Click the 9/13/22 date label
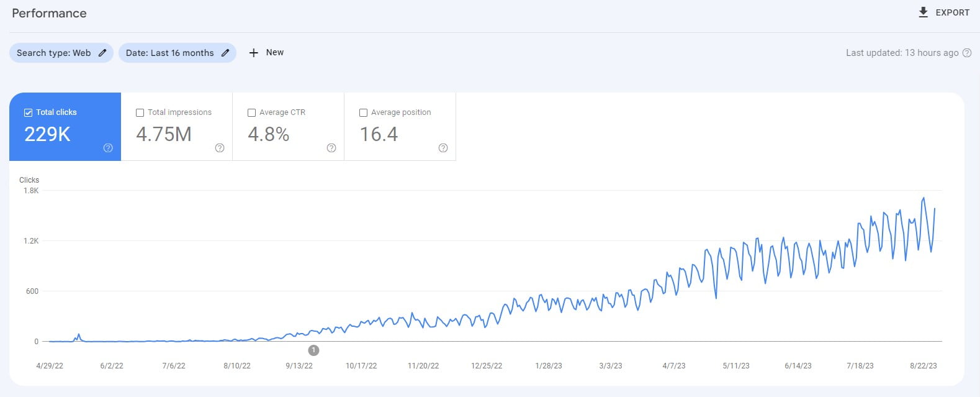Screen dimensions: 980x397 pyautogui.click(x=299, y=366)
